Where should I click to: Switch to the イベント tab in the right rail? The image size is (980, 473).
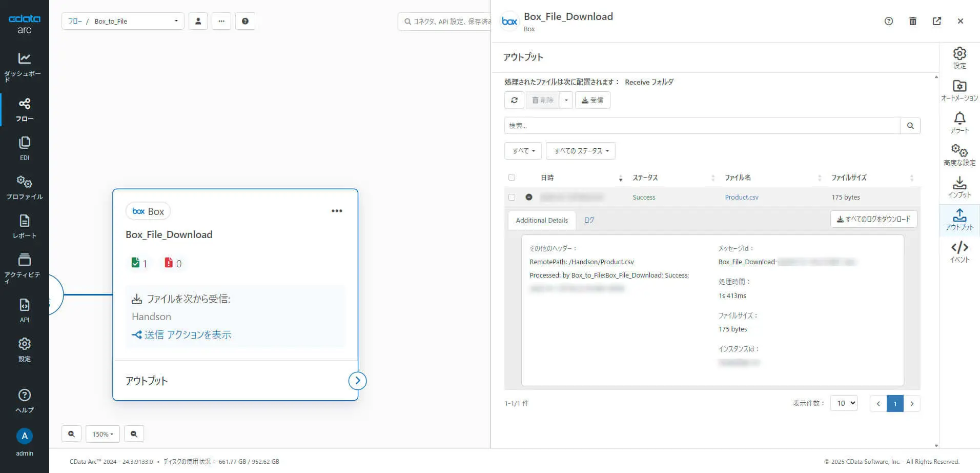[x=959, y=252]
